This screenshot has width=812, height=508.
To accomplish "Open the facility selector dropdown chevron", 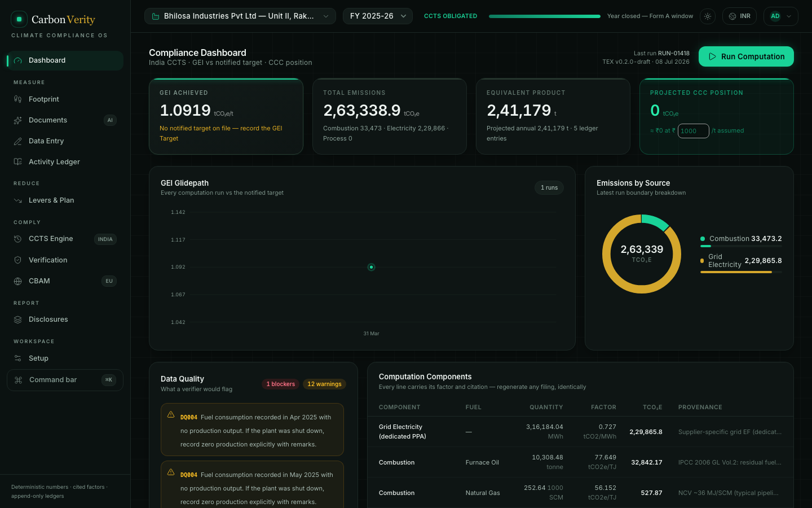I will tap(326, 16).
